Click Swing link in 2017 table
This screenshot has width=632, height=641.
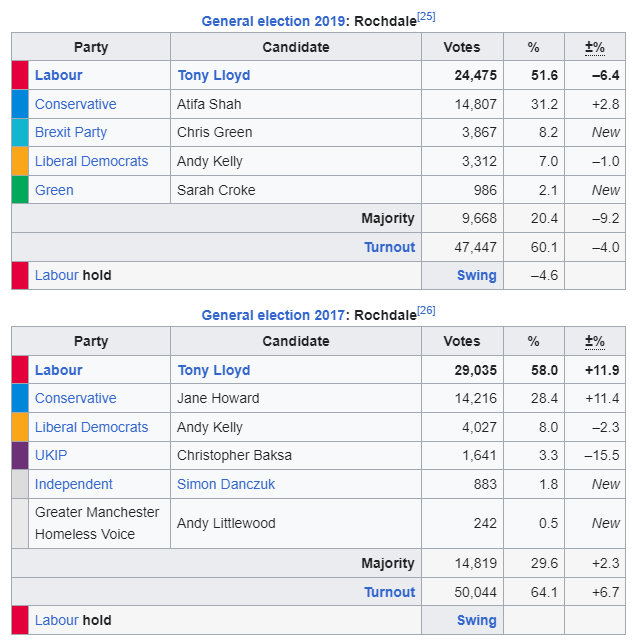click(x=476, y=620)
